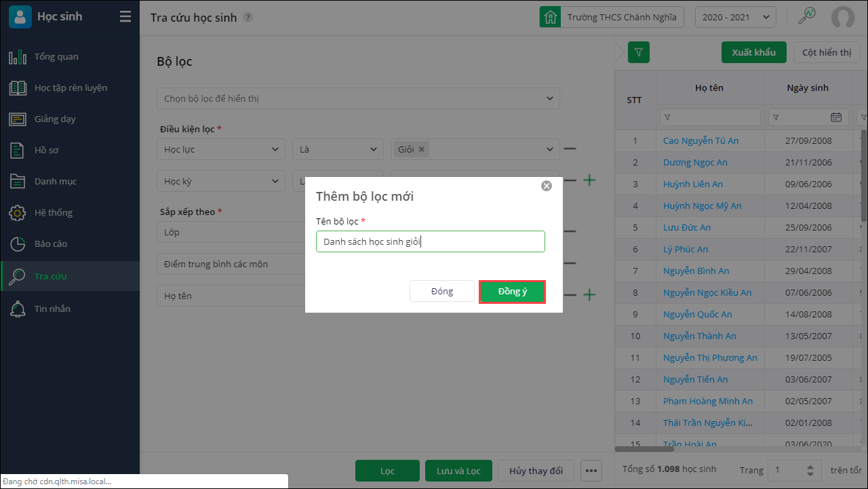Image resolution: width=868 pixels, height=489 pixels.
Task: Open the green filter funnel button
Action: coord(639,52)
